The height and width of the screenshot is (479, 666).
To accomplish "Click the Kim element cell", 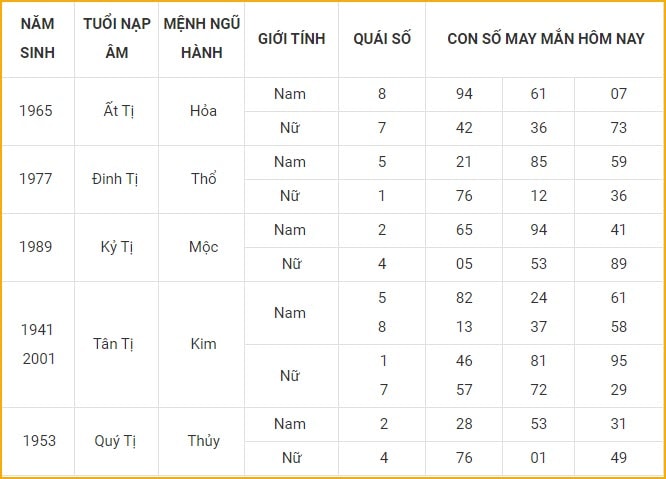I will [202, 344].
